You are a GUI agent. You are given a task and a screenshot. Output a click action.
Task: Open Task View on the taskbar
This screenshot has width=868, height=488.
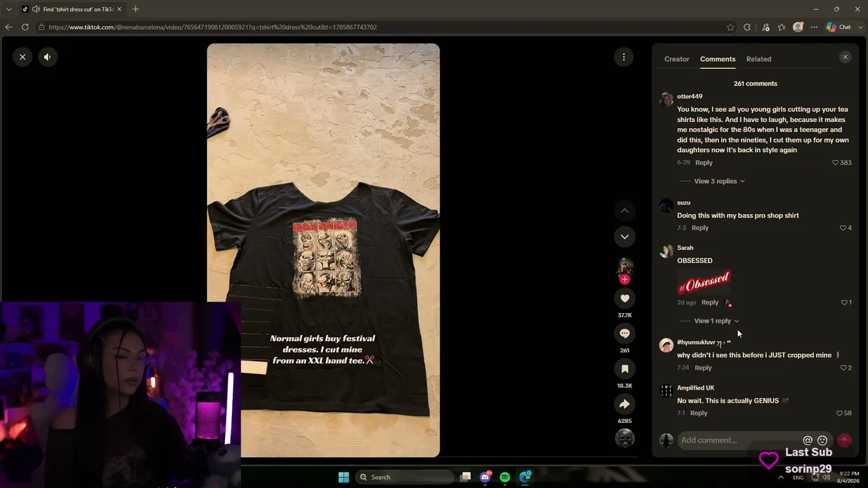click(x=465, y=477)
